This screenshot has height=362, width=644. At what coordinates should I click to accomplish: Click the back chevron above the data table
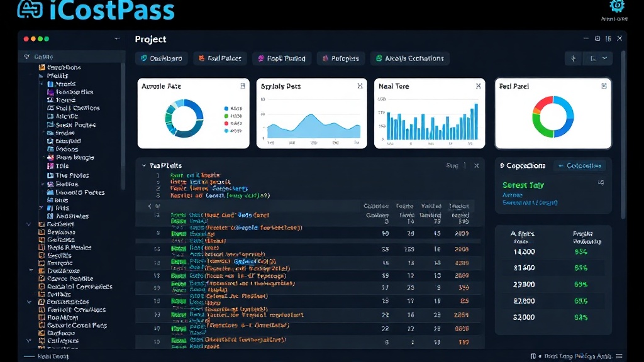point(150,206)
